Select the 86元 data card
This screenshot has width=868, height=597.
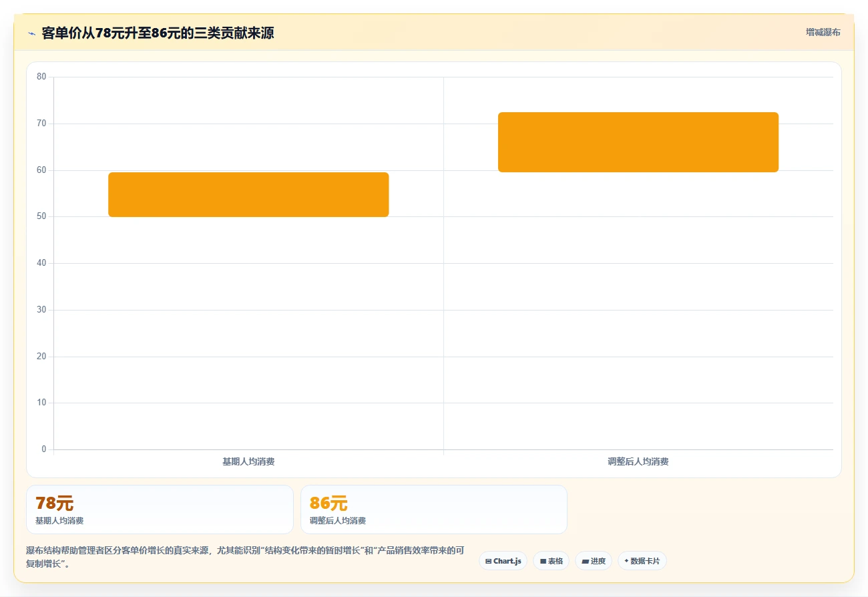434,510
